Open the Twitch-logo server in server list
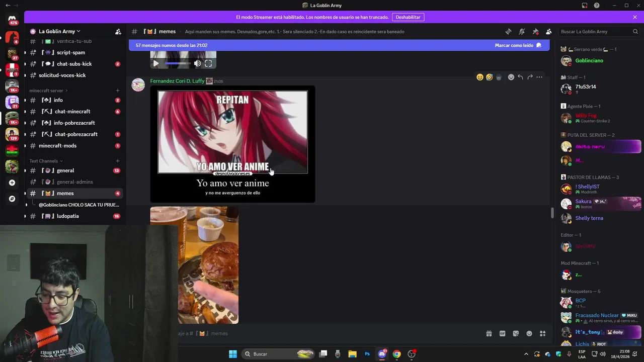 coord(12,102)
